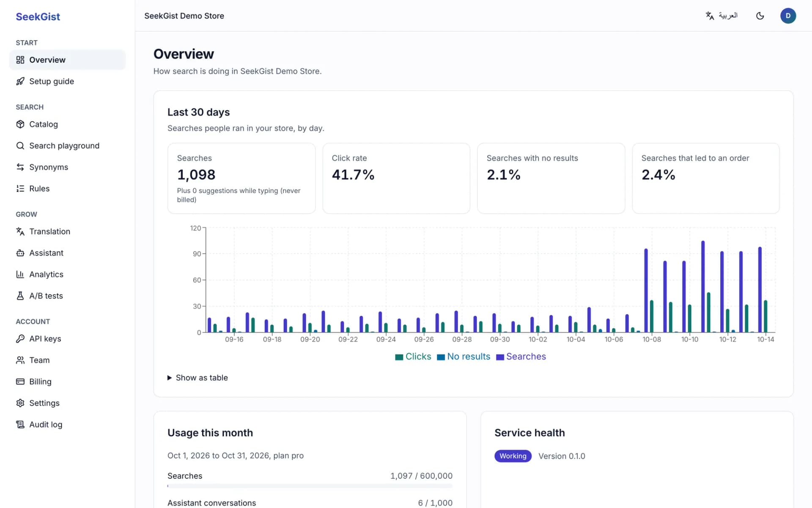The height and width of the screenshot is (508, 812).
Task: Toggle dark mode with the moon icon
Action: tap(760, 16)
